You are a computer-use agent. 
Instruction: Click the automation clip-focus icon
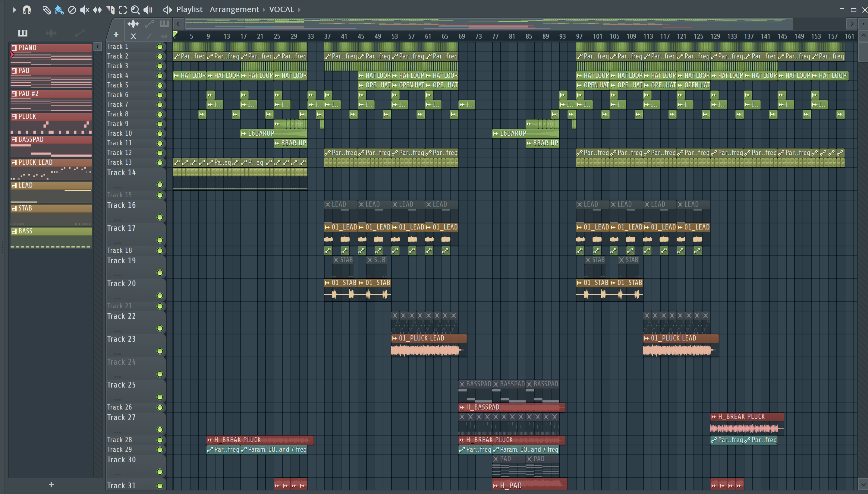click(149, 24)
